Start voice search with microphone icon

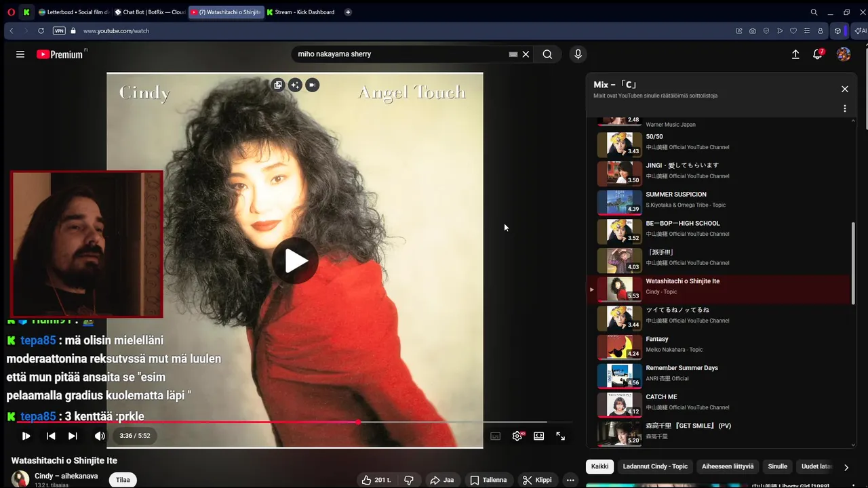click(578, 54)
